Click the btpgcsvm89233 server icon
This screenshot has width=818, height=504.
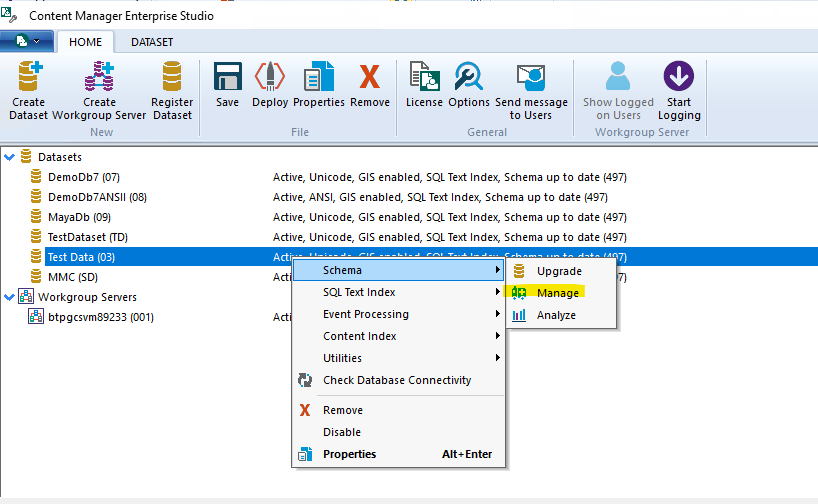point(36,316)
